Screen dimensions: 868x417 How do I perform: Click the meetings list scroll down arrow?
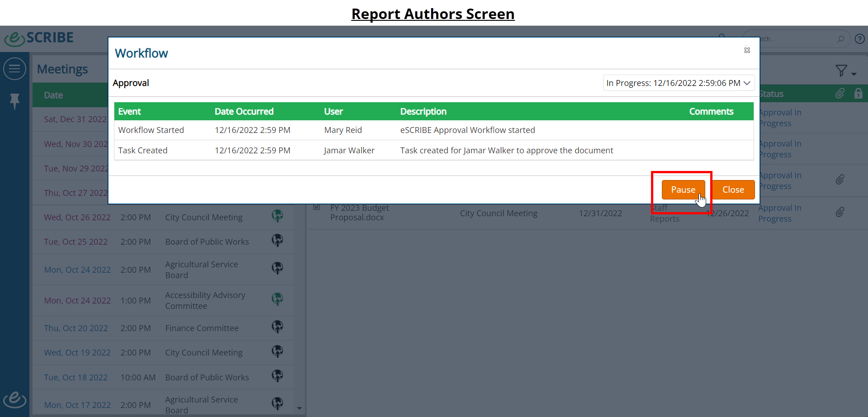point(299,408)
